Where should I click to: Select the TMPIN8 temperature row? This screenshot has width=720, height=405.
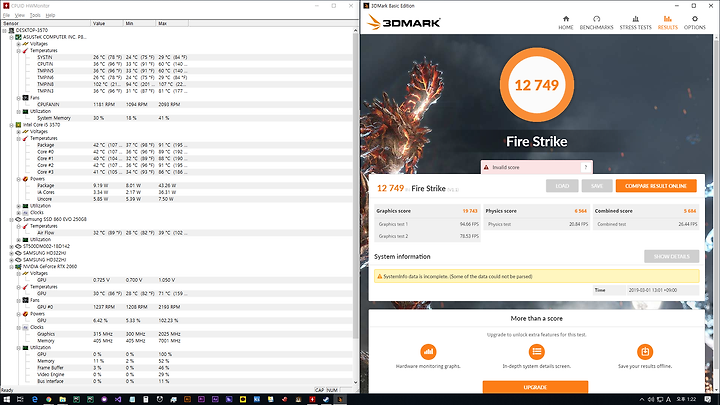[177, 84]
